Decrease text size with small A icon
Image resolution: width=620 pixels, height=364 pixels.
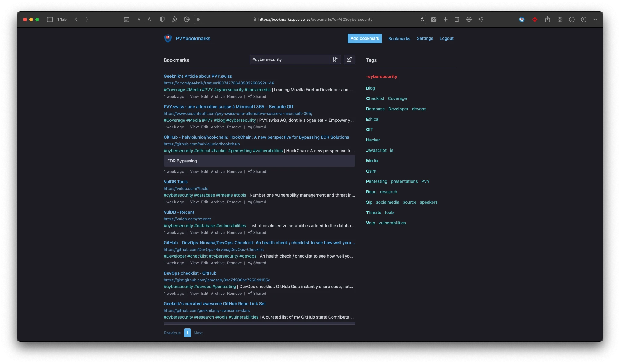(x=139, y=20)
